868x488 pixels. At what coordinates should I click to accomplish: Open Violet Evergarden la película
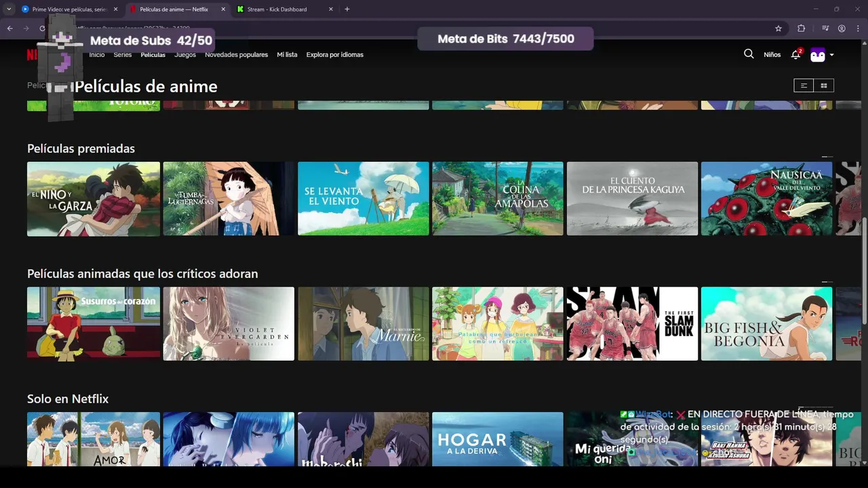coord(229,324)
